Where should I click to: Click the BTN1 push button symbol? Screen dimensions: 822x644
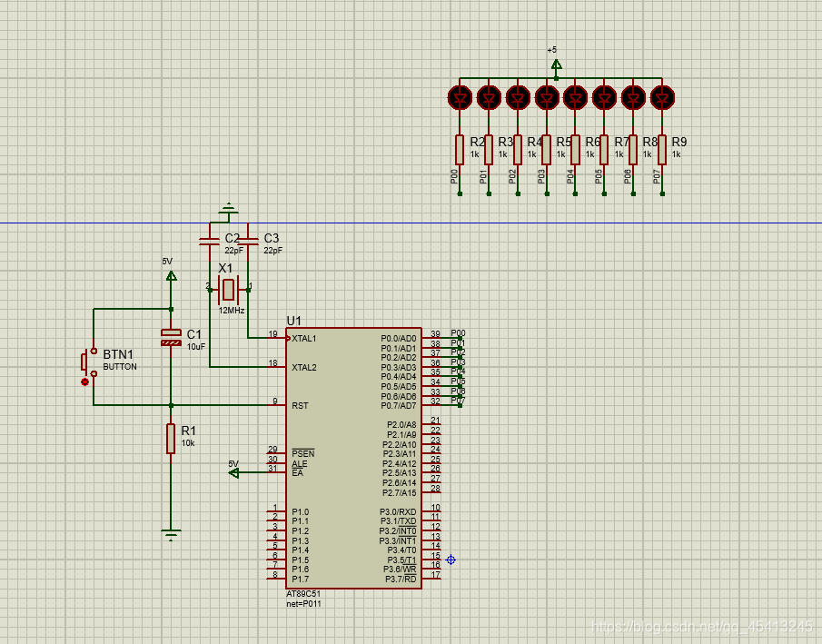(89, 362)
